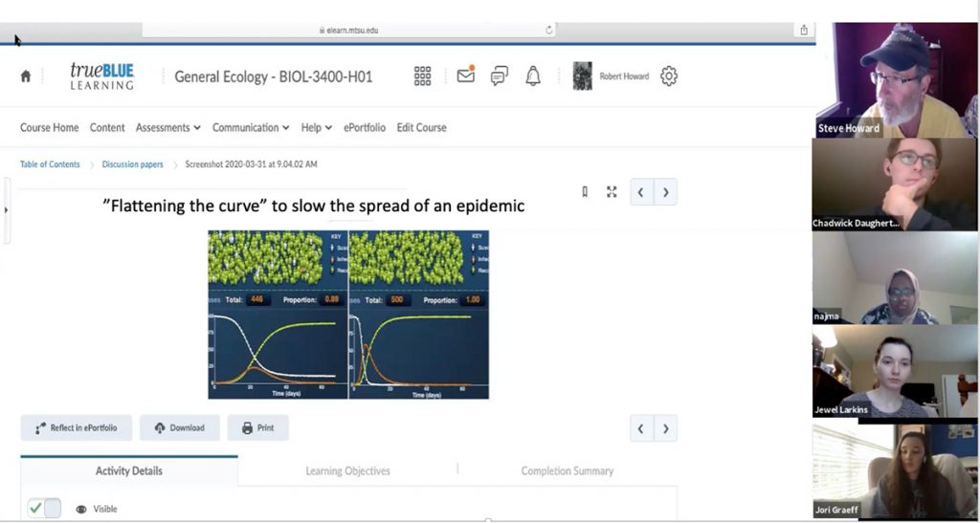Open the settings gear icon

pos(669,76)
